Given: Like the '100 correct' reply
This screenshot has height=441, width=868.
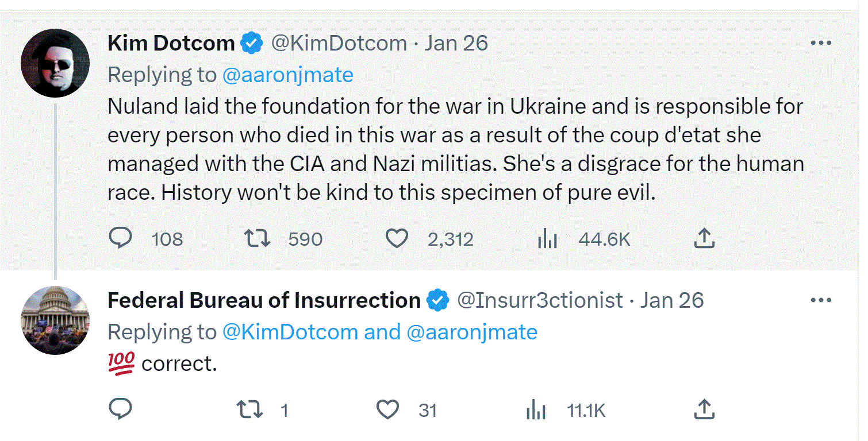Looking at the screenshot, I should pyautogui.click(x=388, y=409).
